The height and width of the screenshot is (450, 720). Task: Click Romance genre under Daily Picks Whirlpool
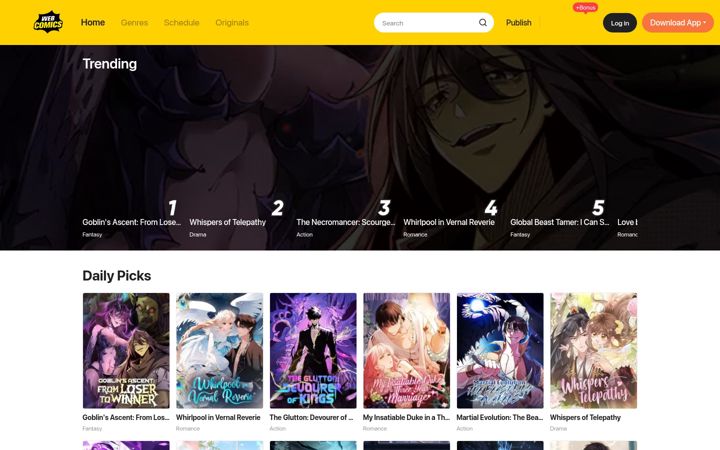[x=188, y=428]
